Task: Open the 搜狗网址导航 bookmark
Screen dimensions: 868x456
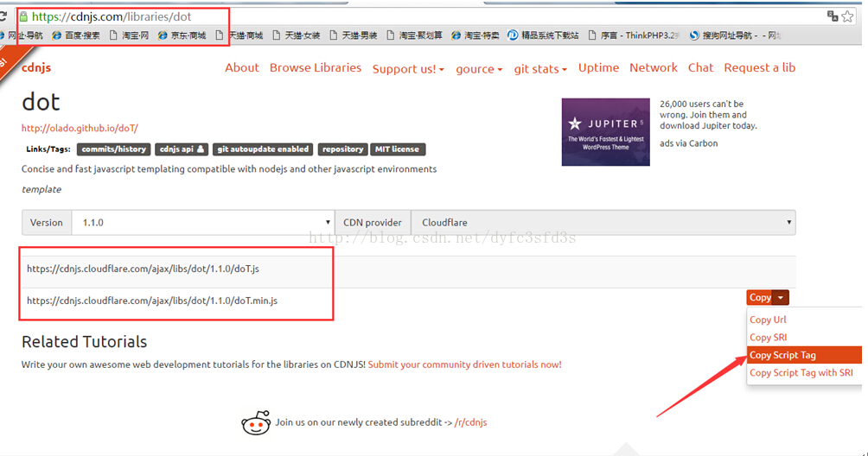Action: click(x=735, y=35)
